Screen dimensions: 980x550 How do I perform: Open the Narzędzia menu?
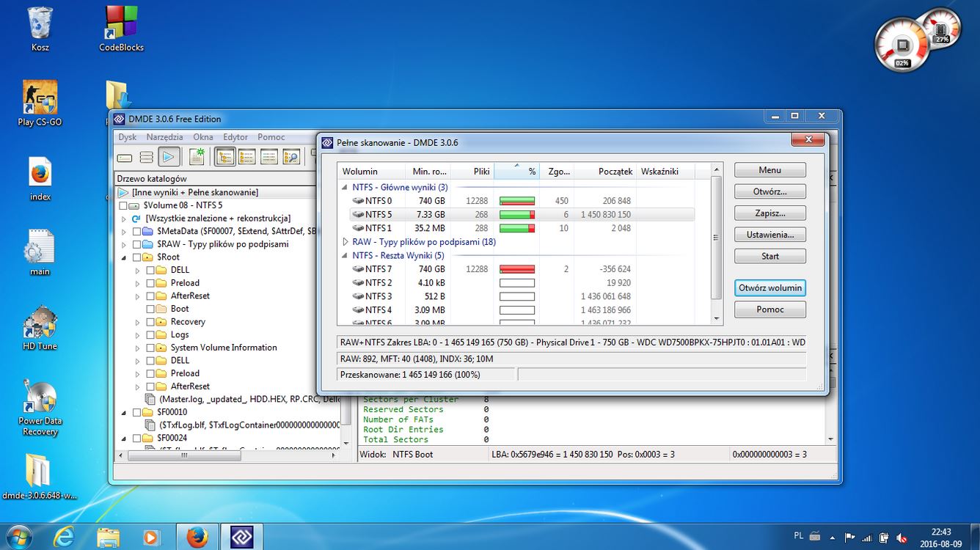[x=164, y=137]
